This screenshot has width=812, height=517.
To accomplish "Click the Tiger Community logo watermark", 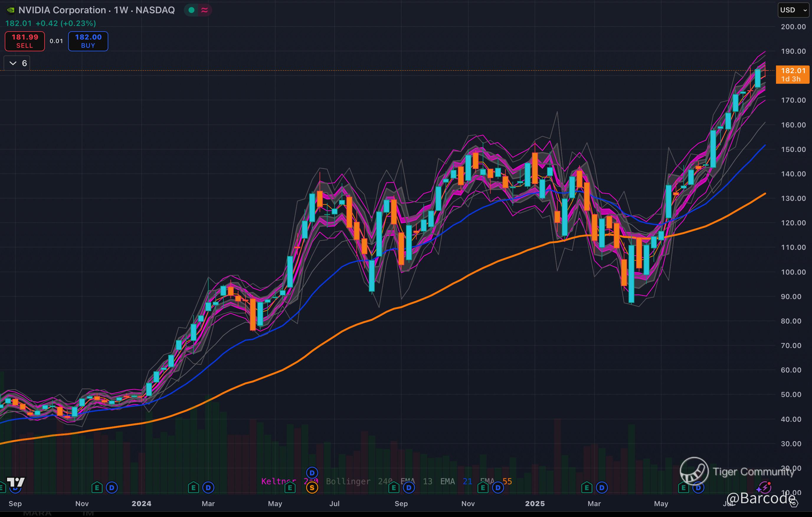I will (694, 471).
